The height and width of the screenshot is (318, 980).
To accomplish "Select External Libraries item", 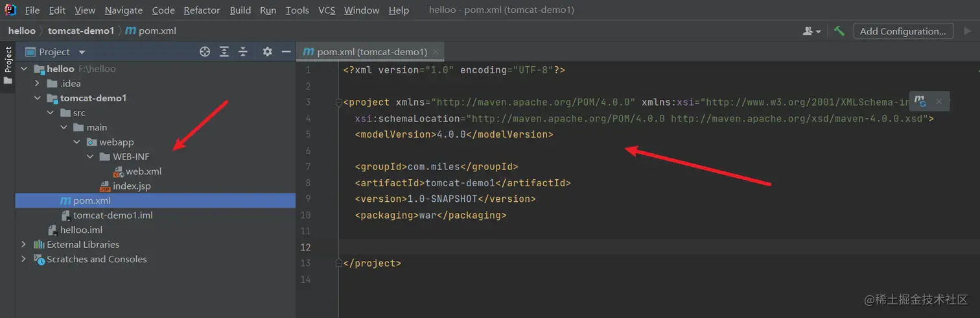I will pos(83,245).
